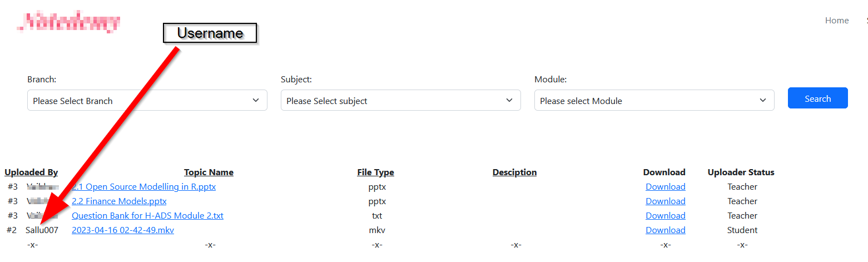Expand the Subject selector
Screen dimensions: 868x262
(x=400, y=101)
